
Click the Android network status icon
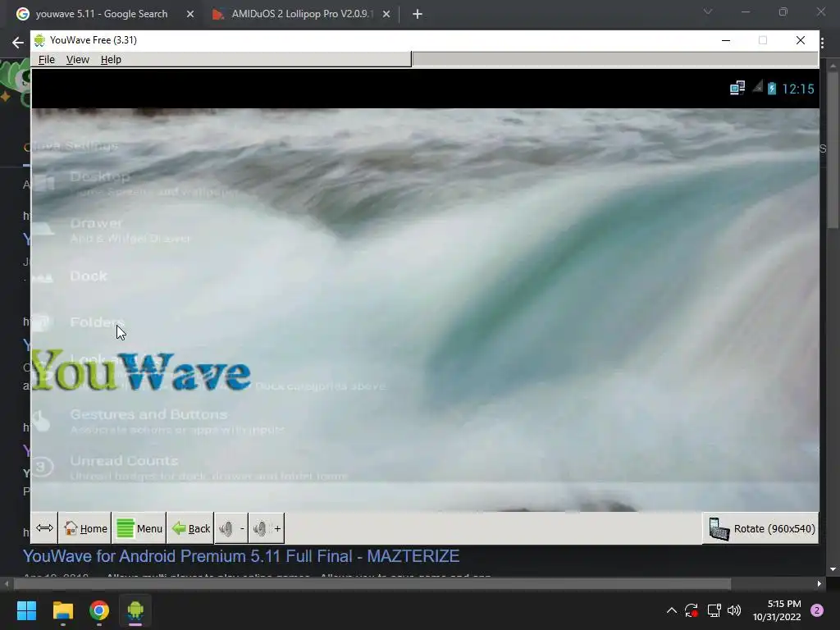click(x=737, y=88)
